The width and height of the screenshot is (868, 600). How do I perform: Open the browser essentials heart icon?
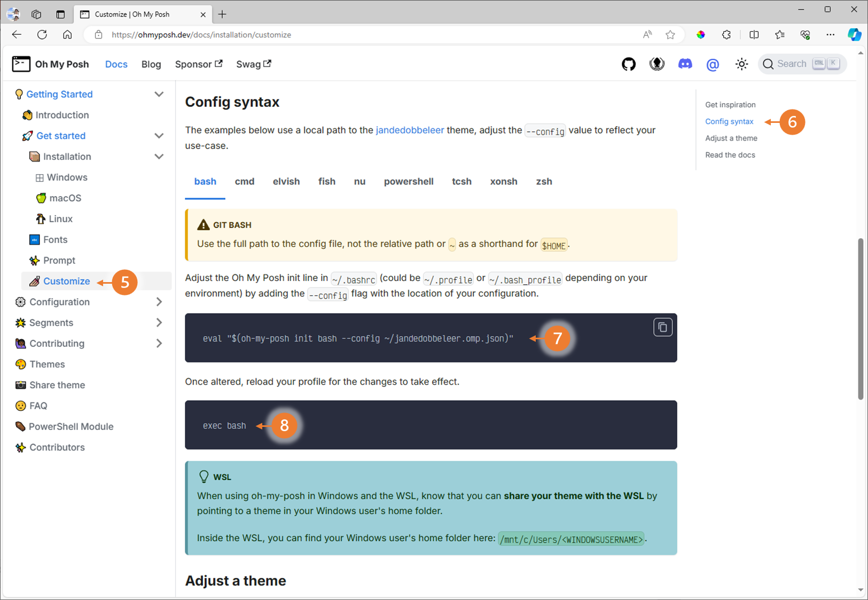pos(805,35)
